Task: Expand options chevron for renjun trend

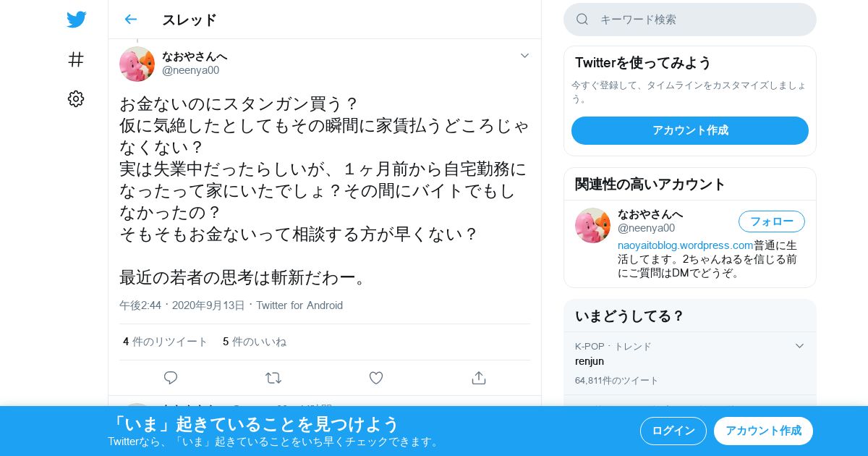Action: pos(799,346)
